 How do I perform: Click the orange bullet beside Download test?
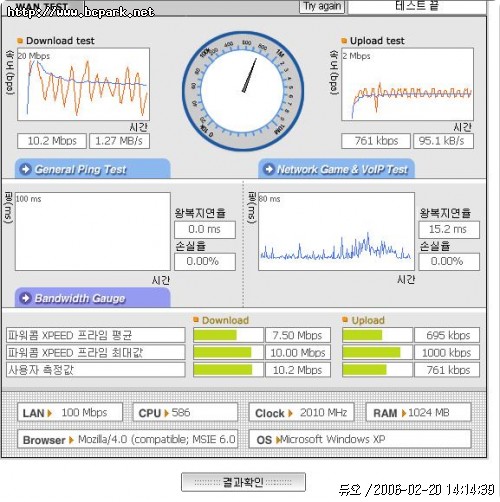click(x=20, y=41)
